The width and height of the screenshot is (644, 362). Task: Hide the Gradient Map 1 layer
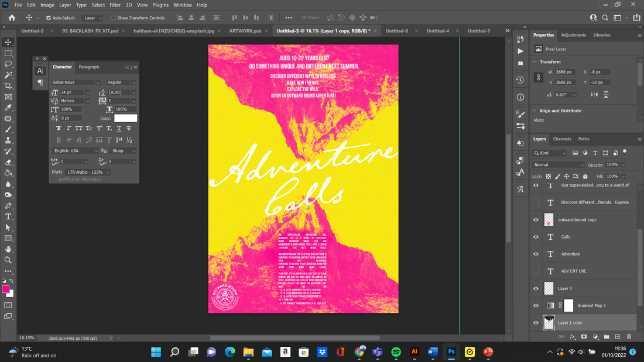point(536,306)
